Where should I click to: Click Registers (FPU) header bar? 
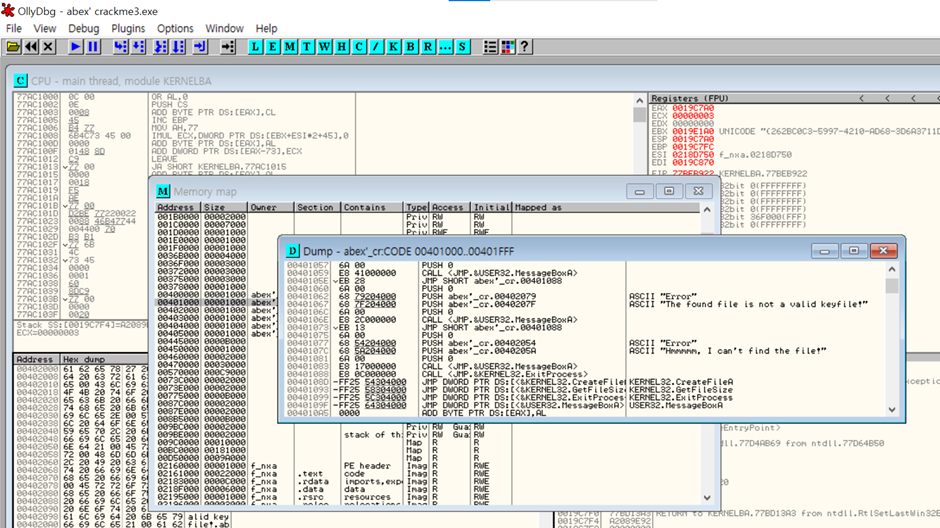[x=796, y=98]
